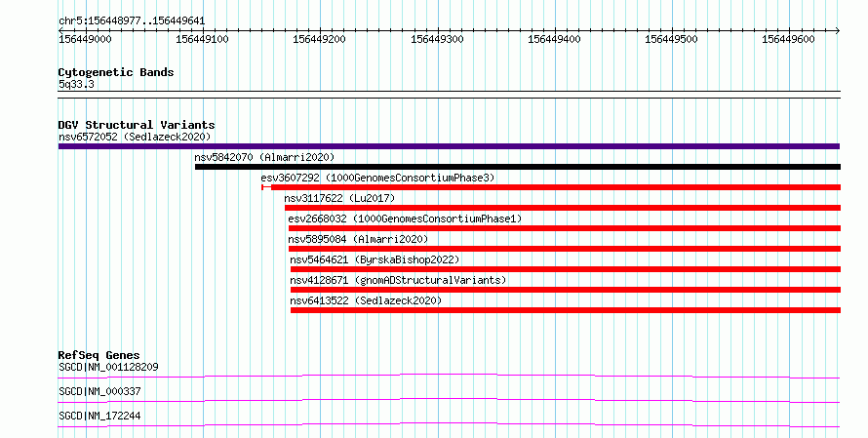Click the esv3607292 red variant bar

556,187
